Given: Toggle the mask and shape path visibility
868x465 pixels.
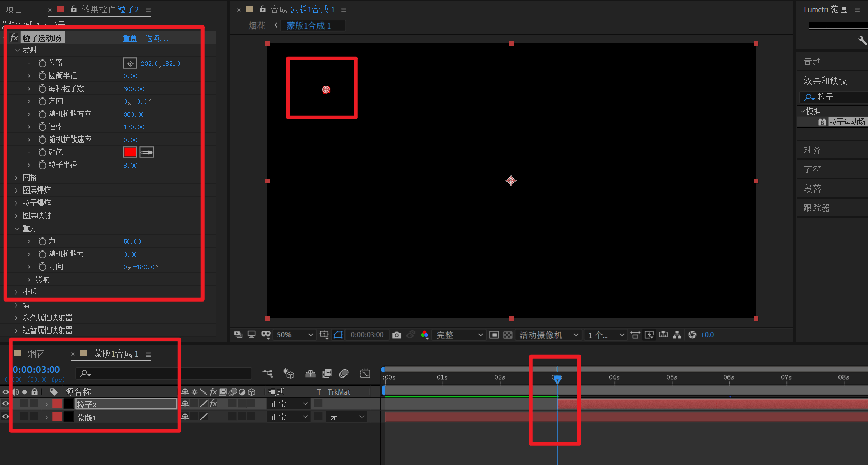Looking at the screenshot, I should (x=338, y=335).
